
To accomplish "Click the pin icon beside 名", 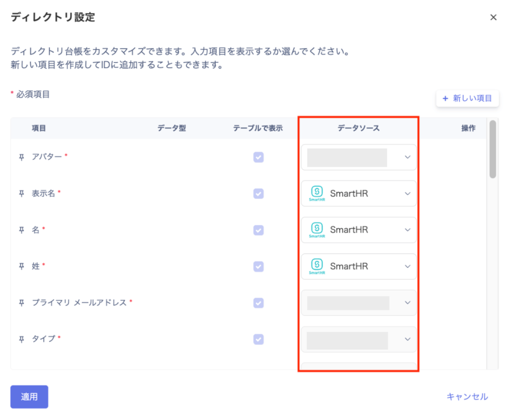I will pos(21,230).
